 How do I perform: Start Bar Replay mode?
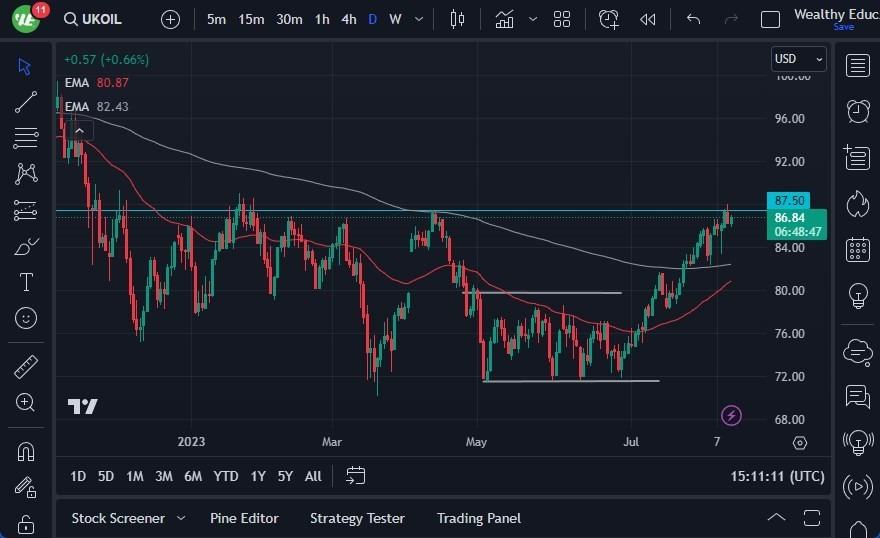click(x=647, y=19)
